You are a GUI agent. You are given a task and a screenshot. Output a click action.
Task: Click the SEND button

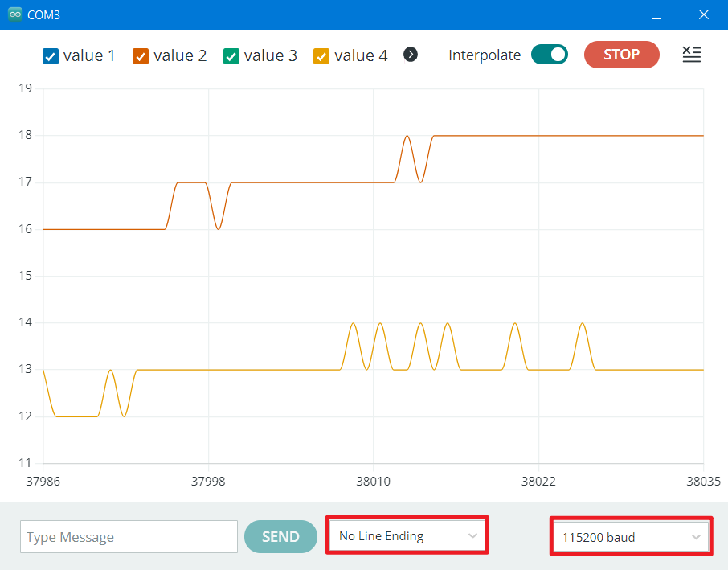tap(280, 536)
